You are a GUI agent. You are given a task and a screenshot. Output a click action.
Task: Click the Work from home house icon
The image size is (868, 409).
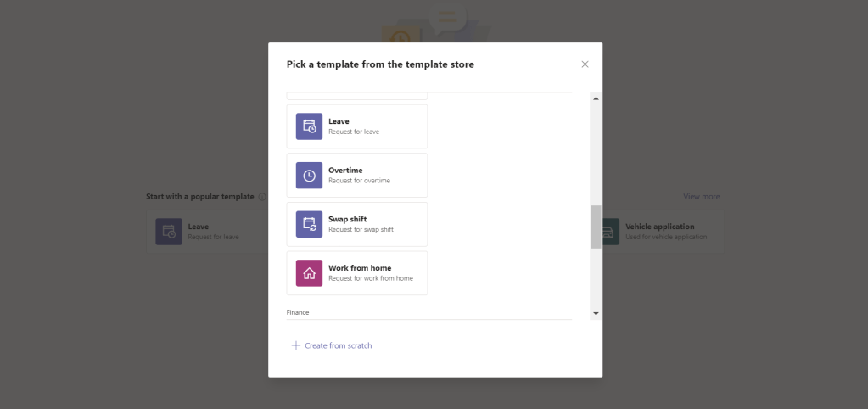[309, 273]
